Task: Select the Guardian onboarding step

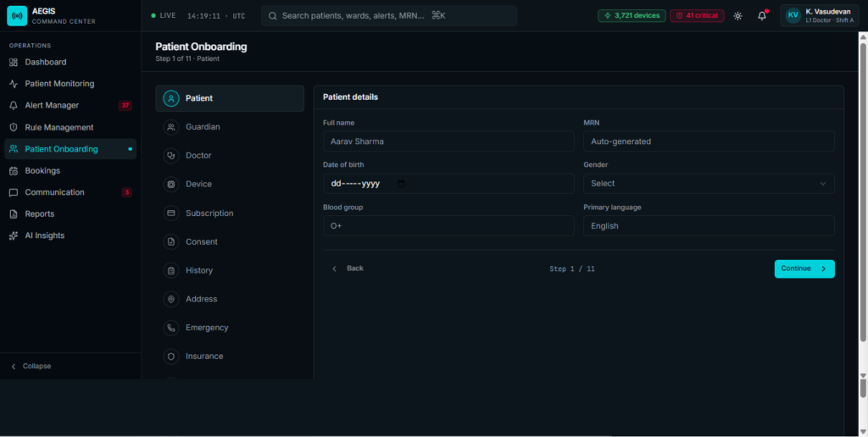Action: coord(230,127)
